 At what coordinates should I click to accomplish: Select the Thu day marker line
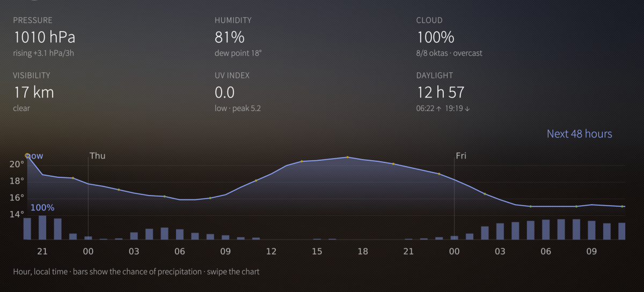(x=88, y=196)
